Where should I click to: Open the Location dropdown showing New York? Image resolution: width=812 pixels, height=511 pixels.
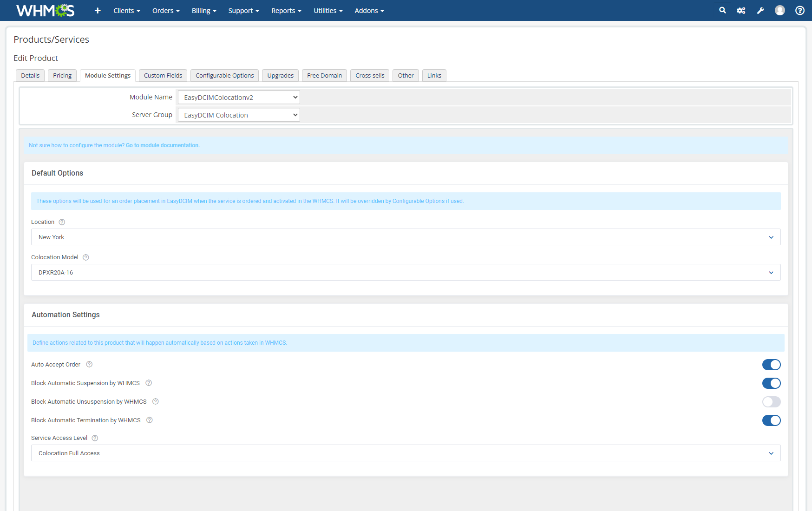pos(406,237)
